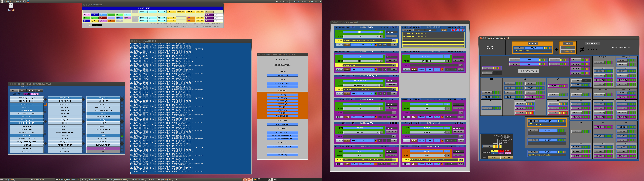Set ISC_LOCK mode to MANAGED
This screenshot has width=644, height=181.
click(x=28, y=94)
